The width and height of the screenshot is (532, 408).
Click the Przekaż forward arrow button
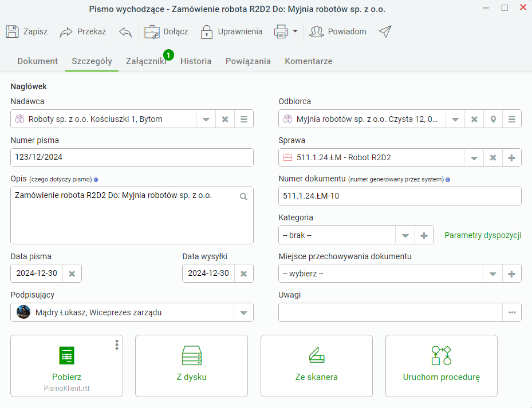point(83,31)
